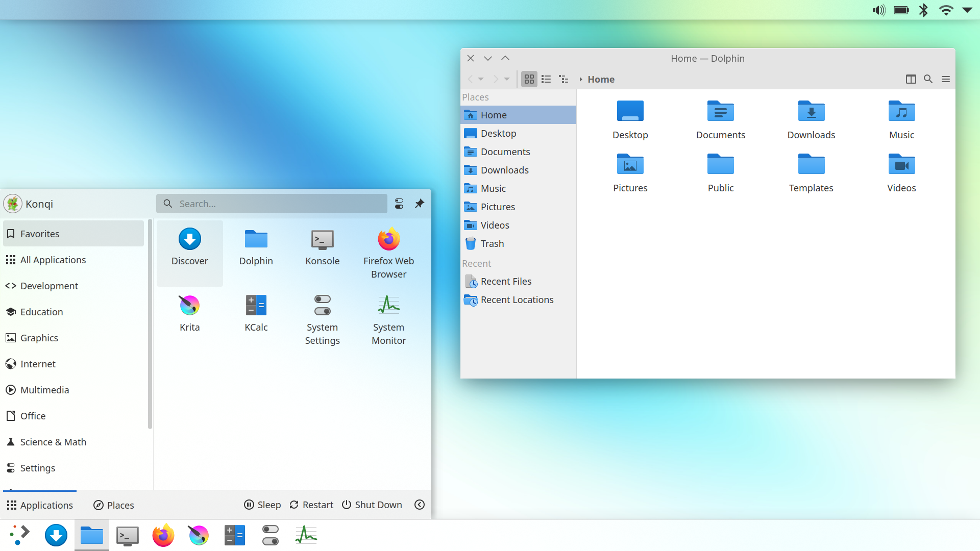Click the Restart button

pyautogui.click(x=311, y=505)
